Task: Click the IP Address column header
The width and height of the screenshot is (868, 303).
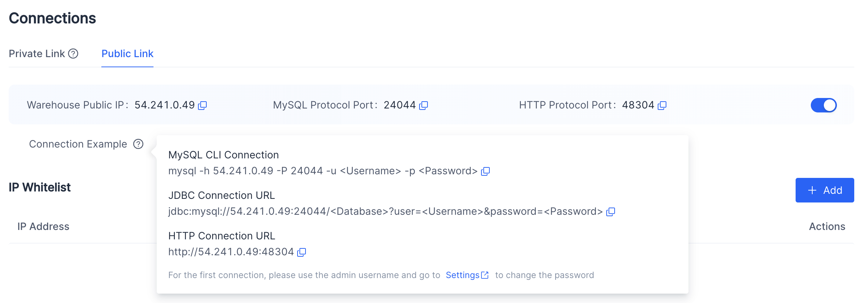Action: [43, 226]
